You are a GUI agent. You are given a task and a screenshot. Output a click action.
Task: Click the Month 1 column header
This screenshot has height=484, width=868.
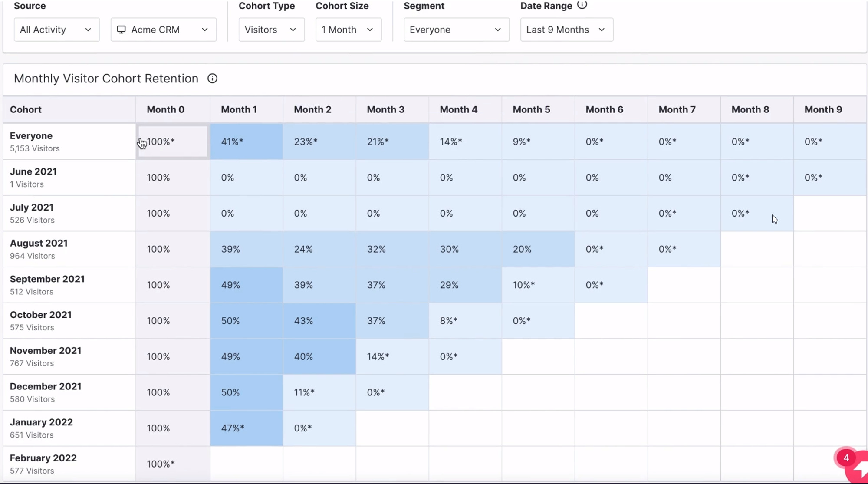(239, 109)
